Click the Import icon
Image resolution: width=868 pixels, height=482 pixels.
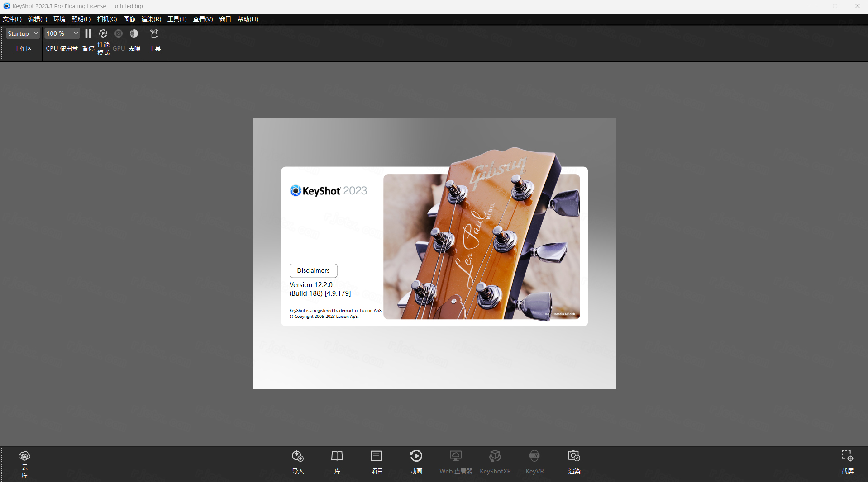(298, 456)
